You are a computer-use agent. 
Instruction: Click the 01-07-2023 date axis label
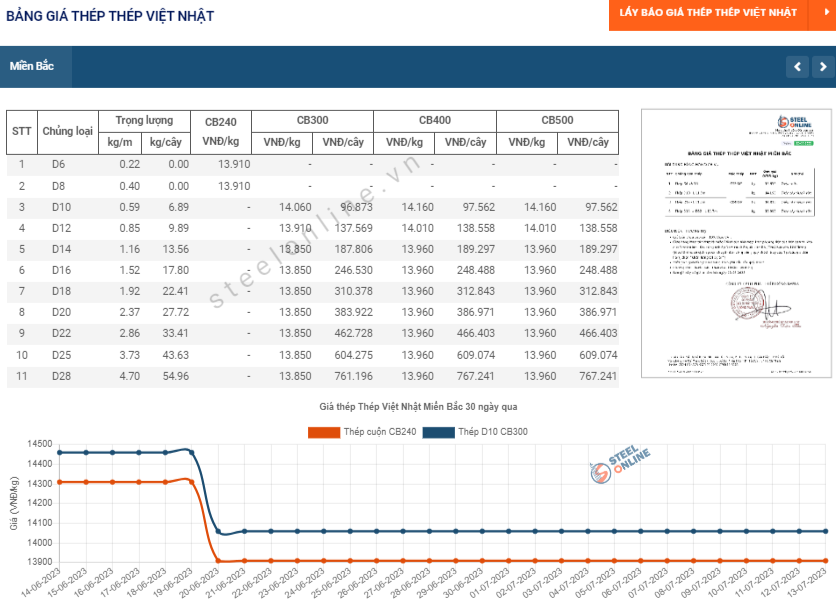point(491,583)
